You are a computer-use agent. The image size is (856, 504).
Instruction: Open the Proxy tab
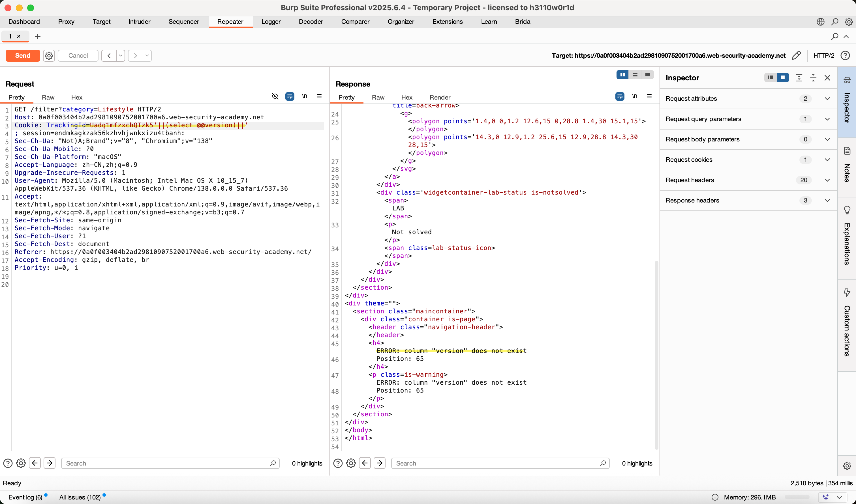[x=66, y=22]
